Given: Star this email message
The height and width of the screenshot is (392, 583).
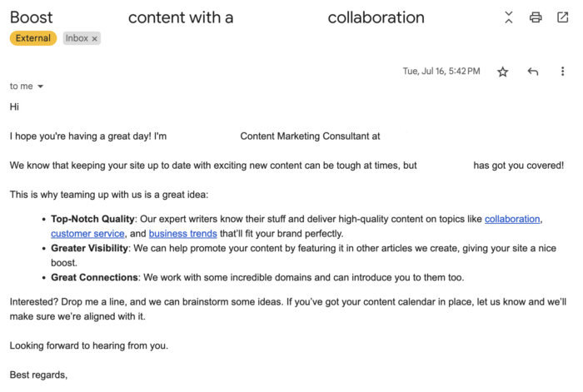Looking at the screenshot, I should [502, 72].
